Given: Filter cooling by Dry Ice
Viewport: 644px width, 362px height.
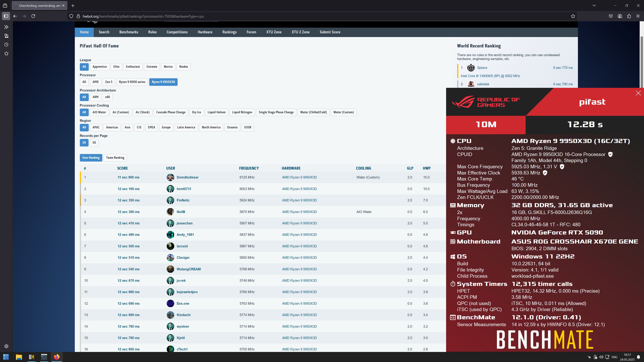Looking at the screenshot, I should [196, 112].
